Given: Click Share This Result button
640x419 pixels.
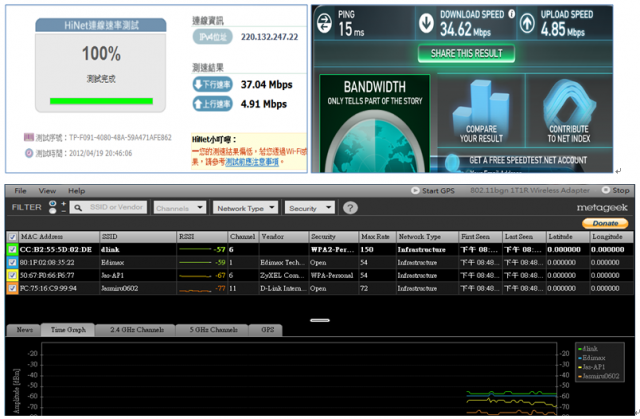Looking at the screenshot, I should tap(466, 53).
